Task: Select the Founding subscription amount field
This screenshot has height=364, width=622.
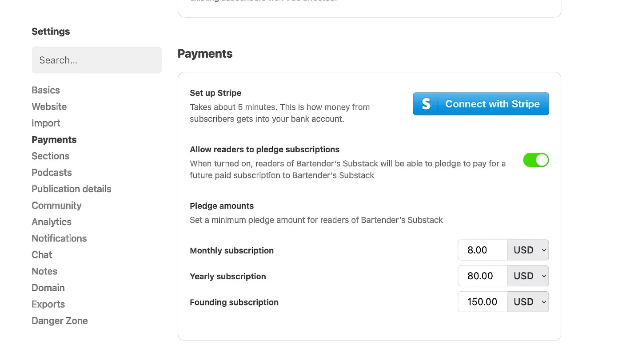Action: 482,301
